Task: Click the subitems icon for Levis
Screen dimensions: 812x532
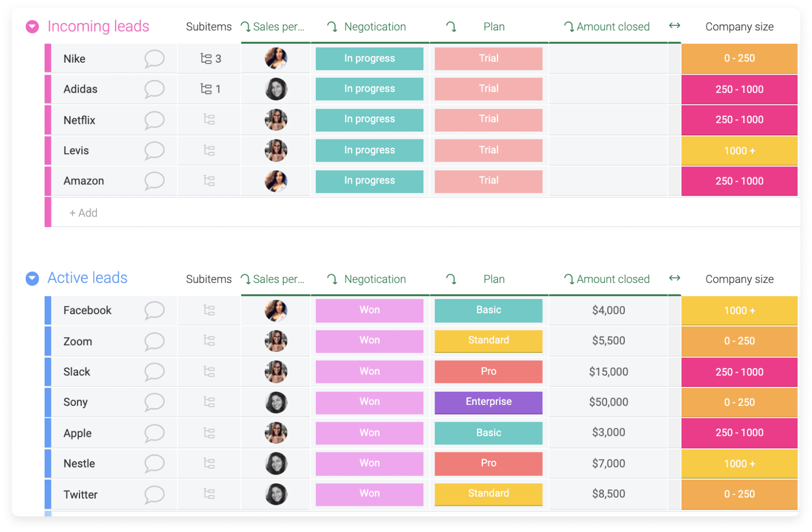Action: [x=209, y=150]
